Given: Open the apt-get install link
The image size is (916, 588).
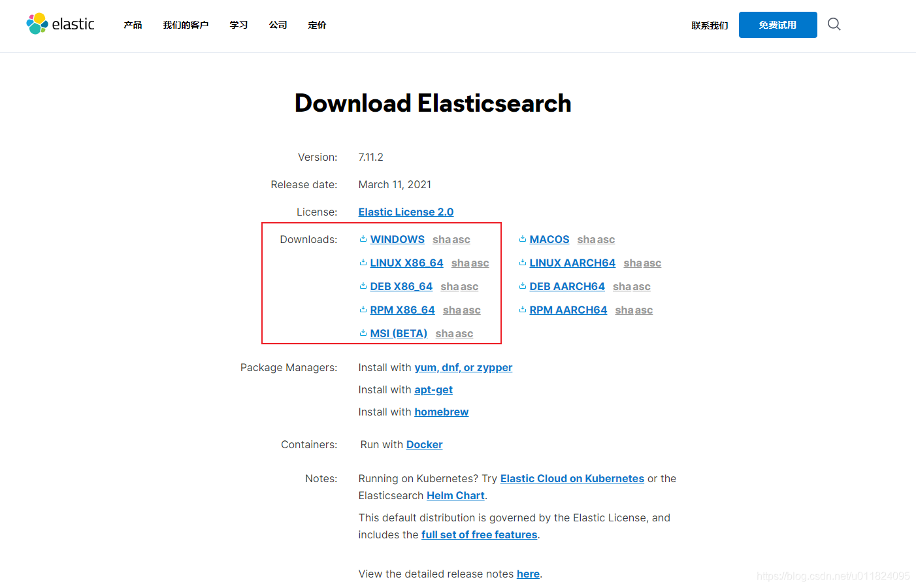Looking at the screenshot, I should [433, 389].
